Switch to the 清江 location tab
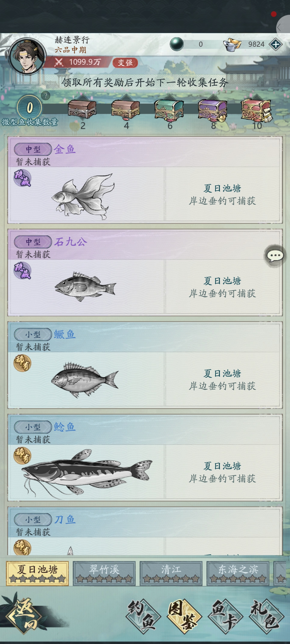This screenshot has height=644, width=290. click(171, 573)
